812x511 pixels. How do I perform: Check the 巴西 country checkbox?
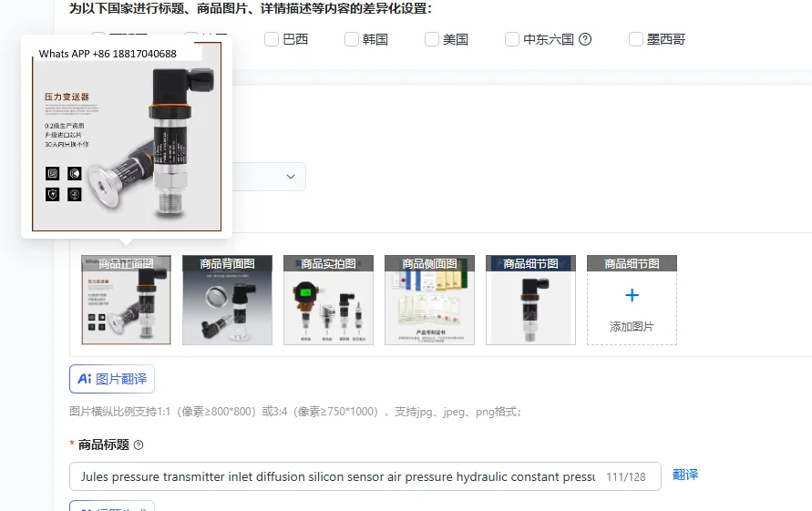click(x=272, y=39)
